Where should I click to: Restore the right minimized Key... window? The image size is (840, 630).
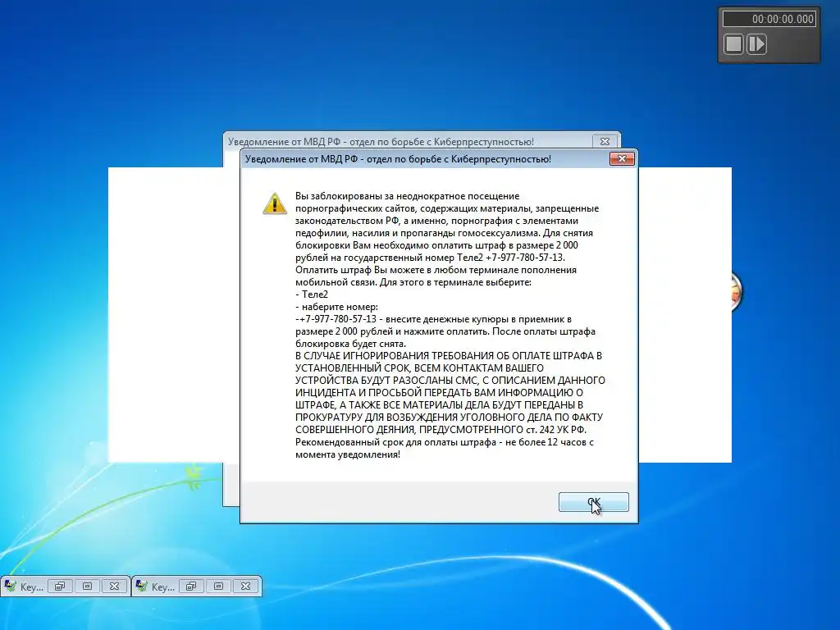pyautogui.click(x=191, y=586)
